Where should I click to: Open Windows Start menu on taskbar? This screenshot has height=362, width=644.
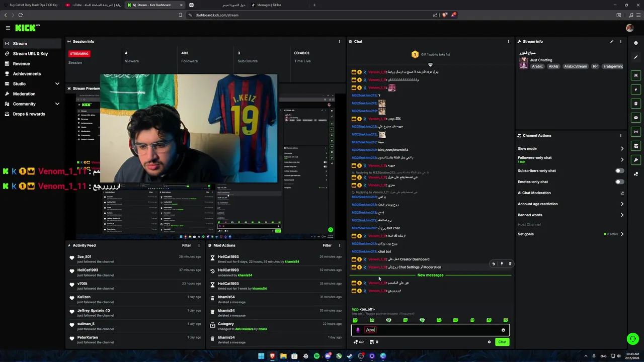tap(261, 356)
